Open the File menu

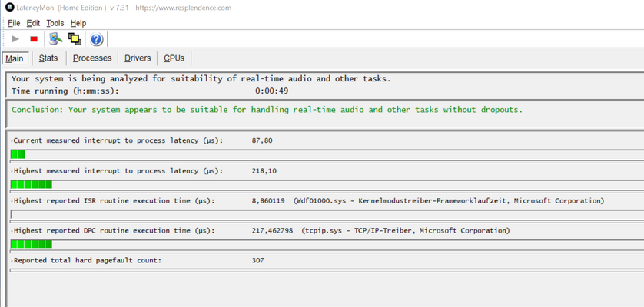pos(14,23)
